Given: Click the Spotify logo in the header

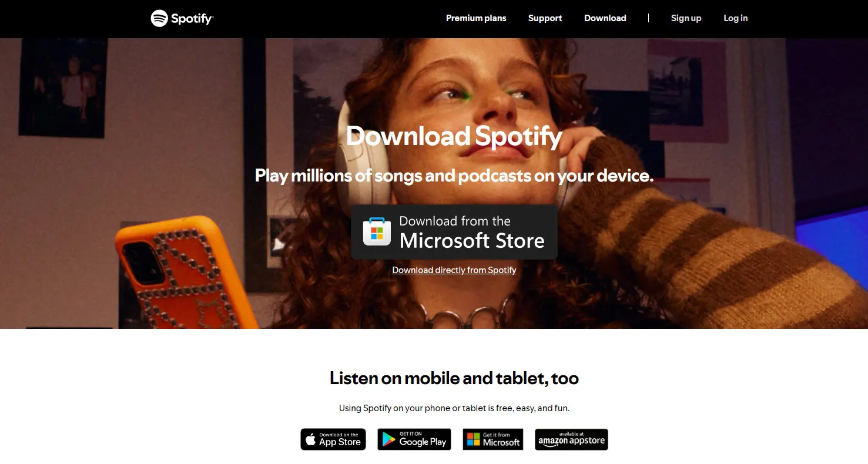Looking at the screenshot, I should (182, 18).
